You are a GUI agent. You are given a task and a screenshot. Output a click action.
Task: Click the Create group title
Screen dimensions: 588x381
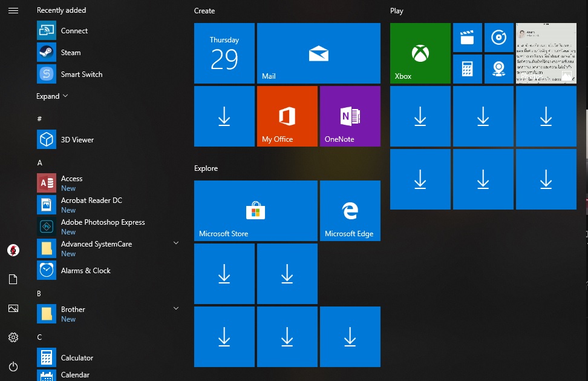204,11
